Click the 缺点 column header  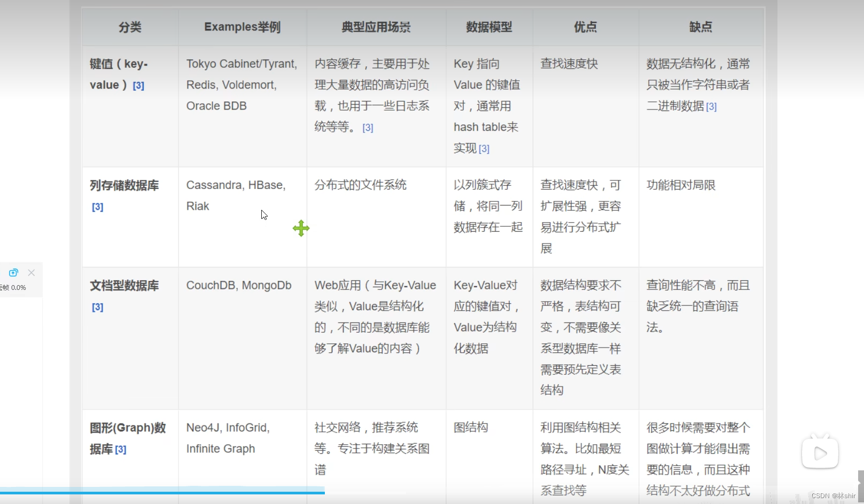point(700,27)
